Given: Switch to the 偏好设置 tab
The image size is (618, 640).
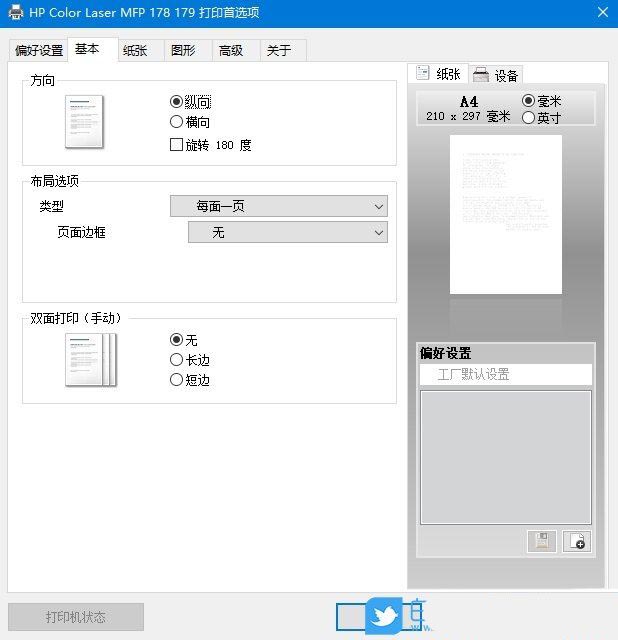Looking at the screenshot, I should pos(38,51).
